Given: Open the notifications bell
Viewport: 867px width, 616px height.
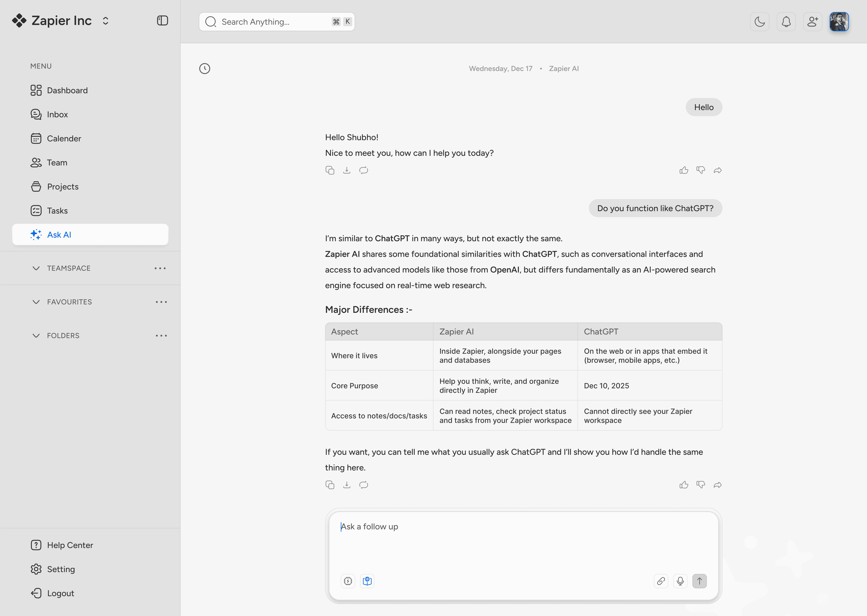Looking at the screenshot, I should (x=786, y=22).
